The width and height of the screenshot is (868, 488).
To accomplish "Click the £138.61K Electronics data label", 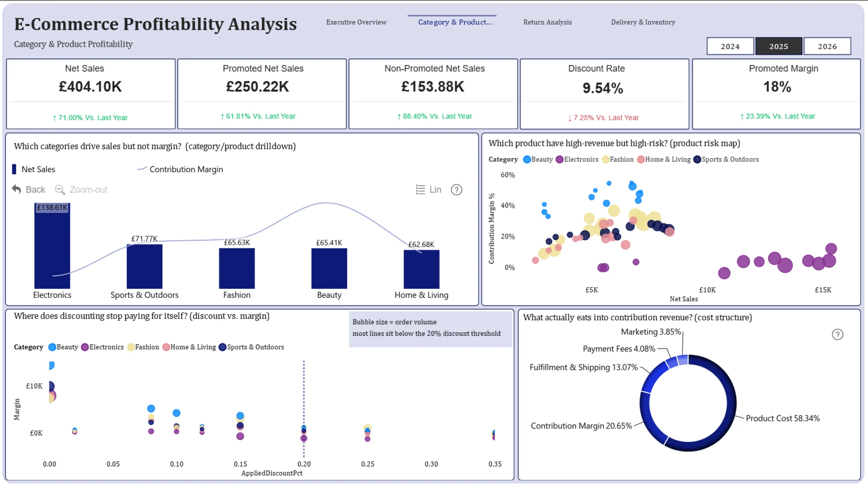I will click(52, 207).
